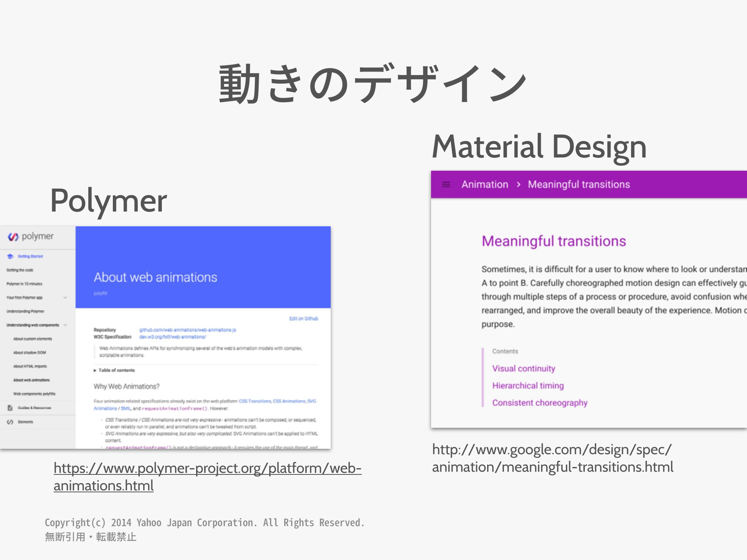The height and width of the screenshot is (560, 747).
Task: Select 'About web animations' sidebar item
Action: point(32,380)
